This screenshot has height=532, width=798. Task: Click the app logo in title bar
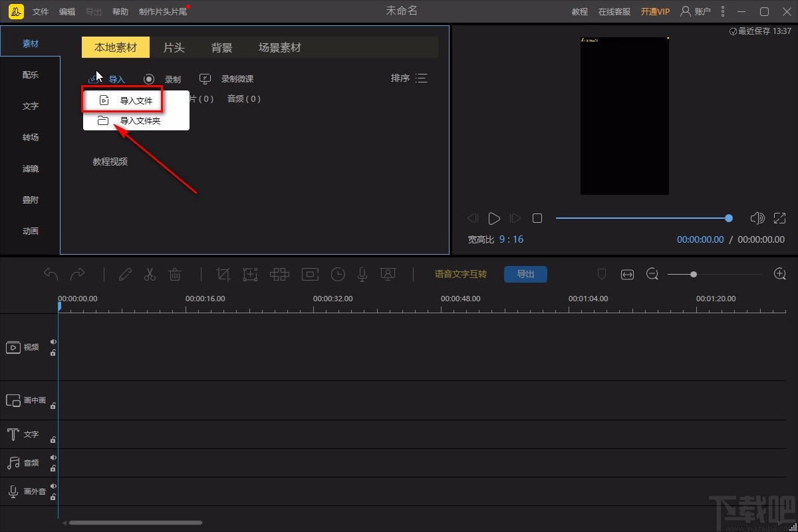(17, 12)
